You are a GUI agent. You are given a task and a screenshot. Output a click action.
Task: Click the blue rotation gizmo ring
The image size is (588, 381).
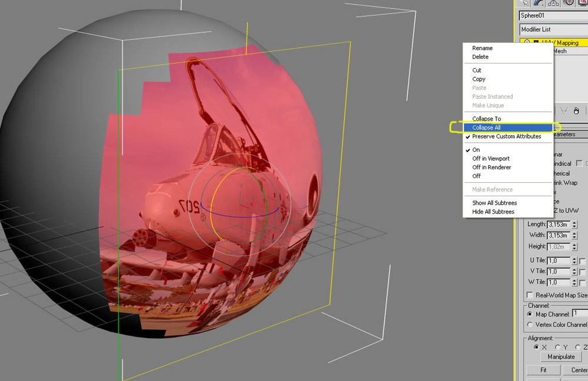239,216
